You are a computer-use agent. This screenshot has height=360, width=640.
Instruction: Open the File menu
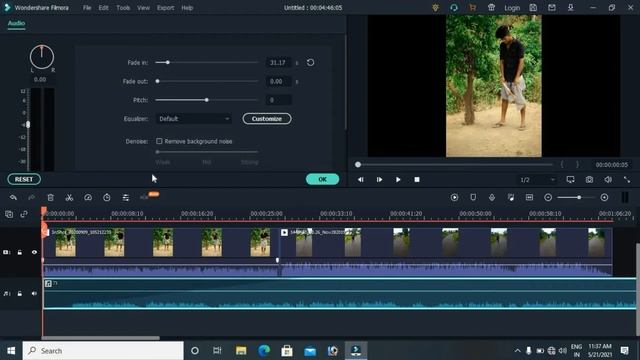(87, 8)
